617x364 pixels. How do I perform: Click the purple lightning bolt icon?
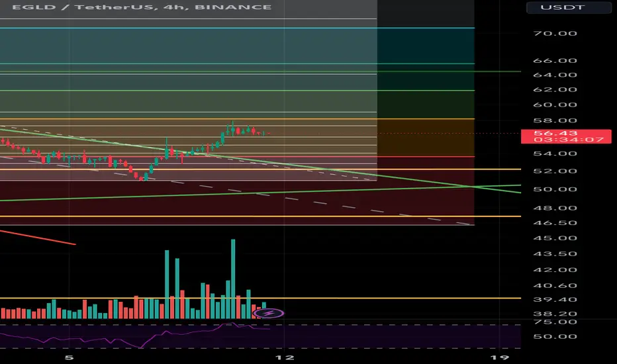[269, 313]
